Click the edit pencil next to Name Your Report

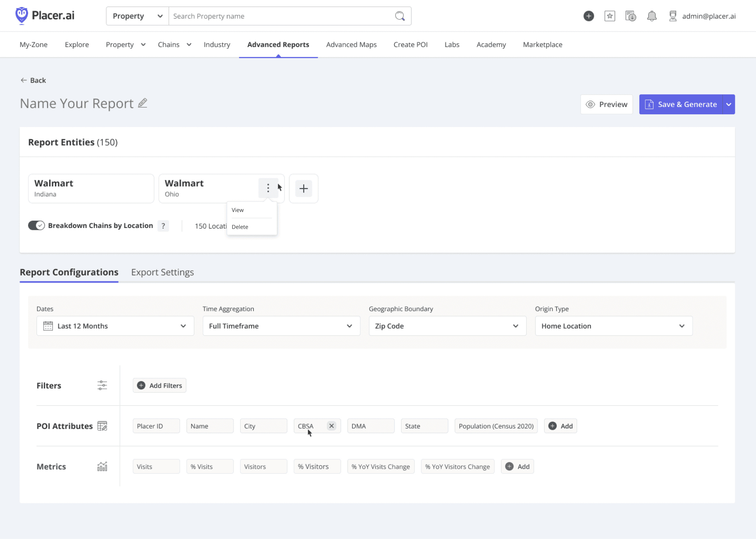point(142,103)
